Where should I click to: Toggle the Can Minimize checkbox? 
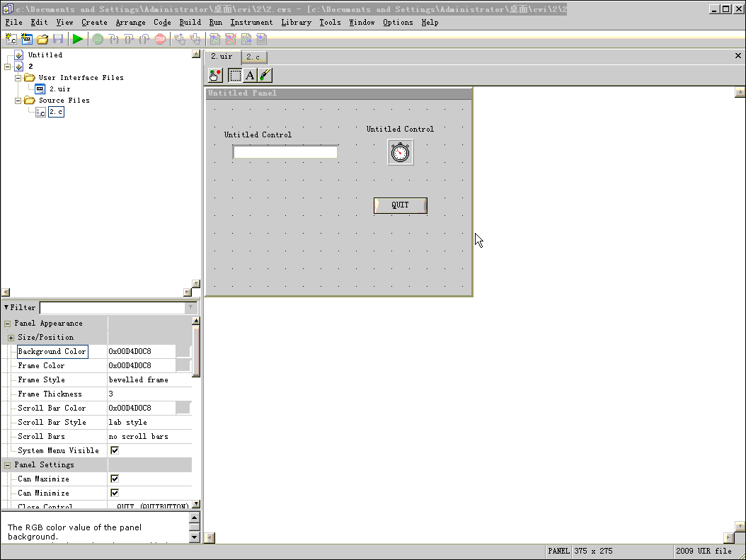115,493
